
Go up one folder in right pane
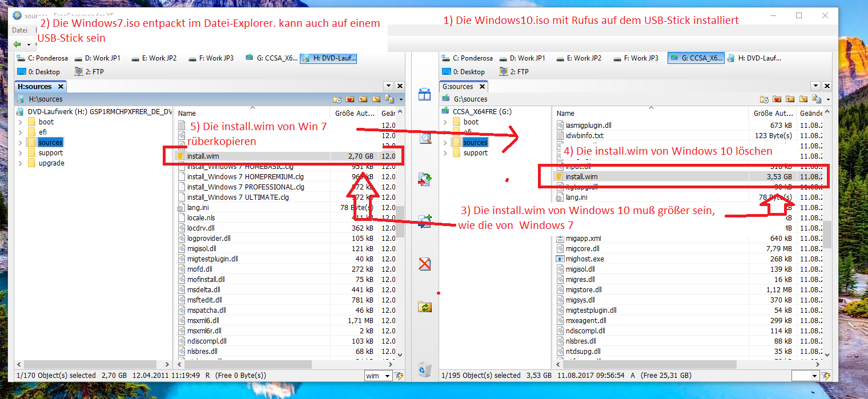click(x=790, y=99)
